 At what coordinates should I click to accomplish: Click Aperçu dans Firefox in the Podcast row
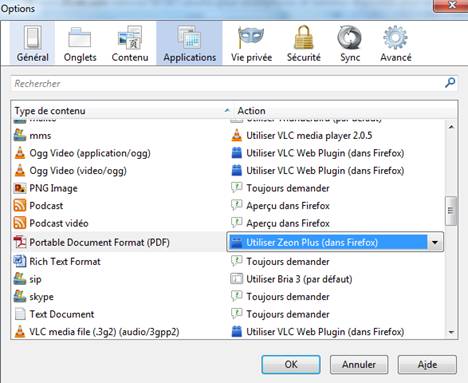[288, 206]
